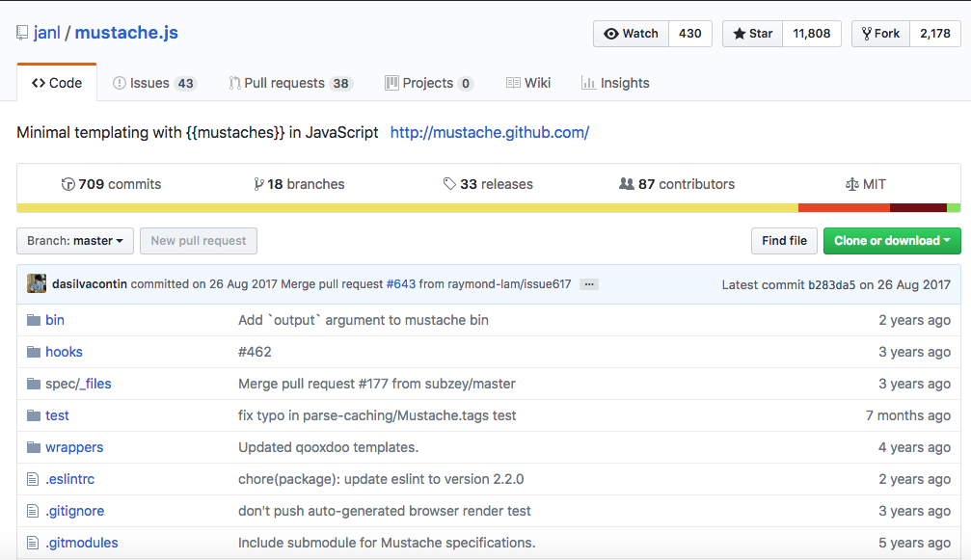This screenshot has height=560, width=971.
Task: Click the .gitmodules file icon
Action: click(x=33, y=543)
